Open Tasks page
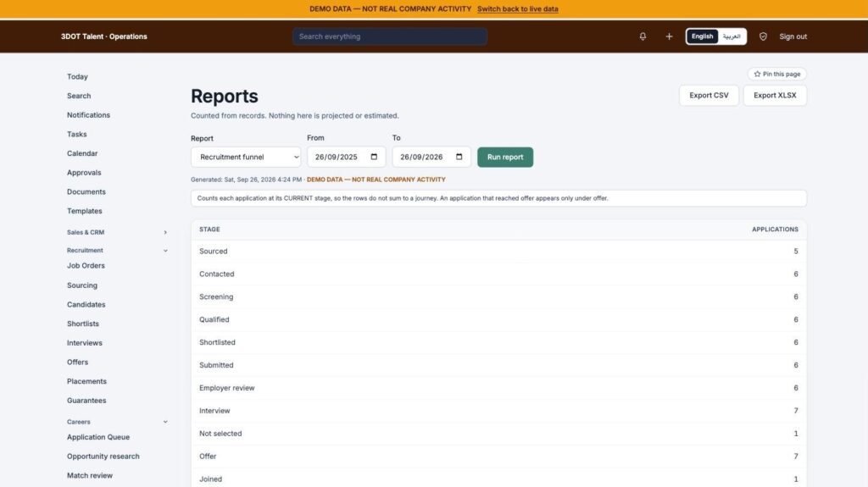Screen dimensions: 868x487 click(x=77, y=134)
